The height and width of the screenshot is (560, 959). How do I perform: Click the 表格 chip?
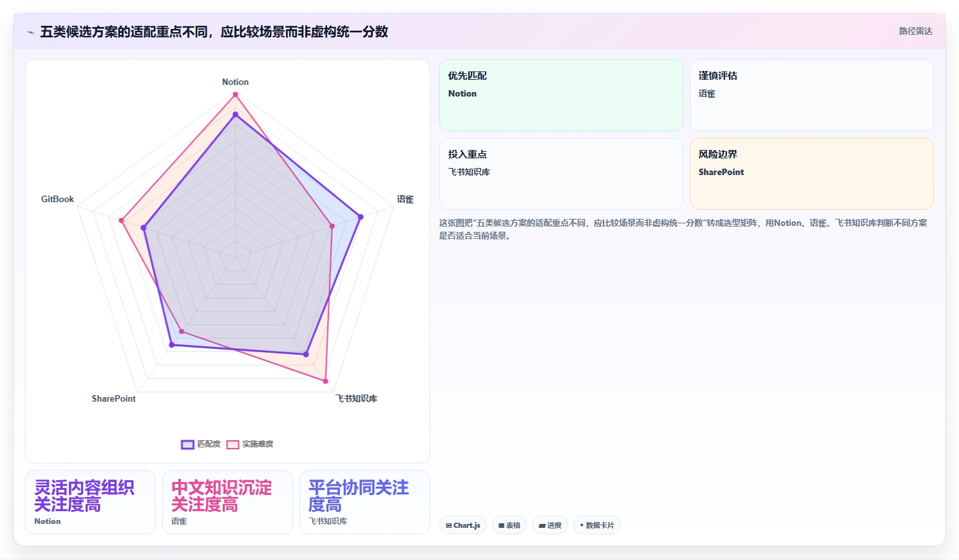pyautogui.click(x=509, y=525)
